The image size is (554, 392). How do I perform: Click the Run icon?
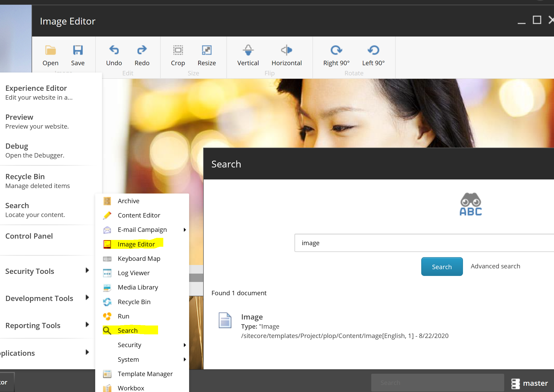coord(107,316)
